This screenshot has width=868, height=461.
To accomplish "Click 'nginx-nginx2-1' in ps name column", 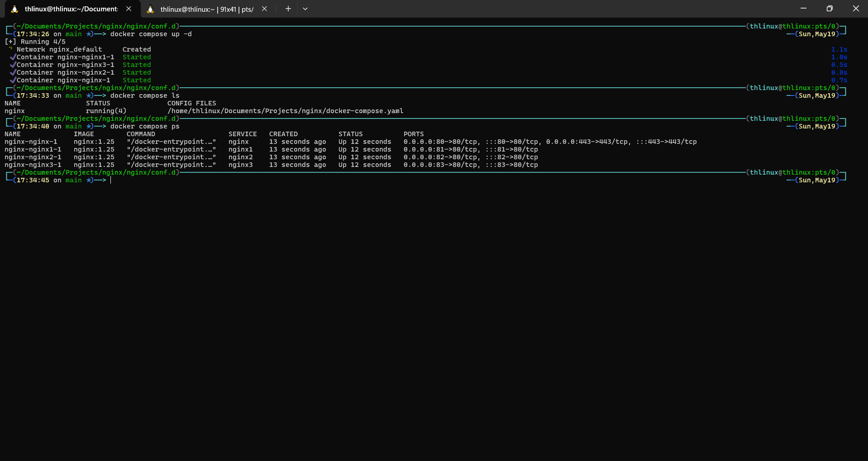I will tap(33, 157).
